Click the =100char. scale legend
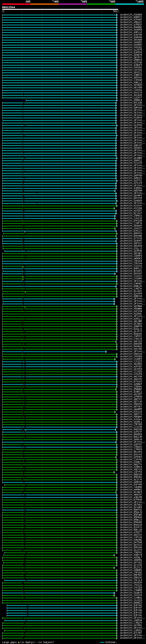 pyautogui.click(x=109, y=642)
